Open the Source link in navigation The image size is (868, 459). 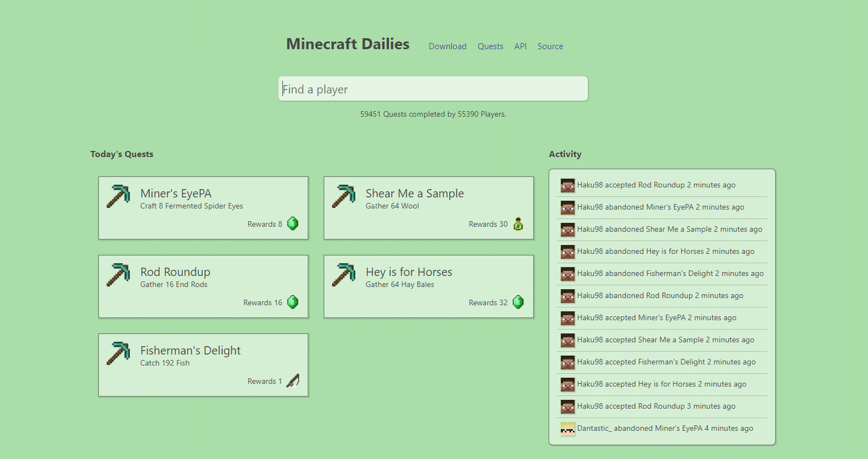pyautogui.click(x=550, y=46)
